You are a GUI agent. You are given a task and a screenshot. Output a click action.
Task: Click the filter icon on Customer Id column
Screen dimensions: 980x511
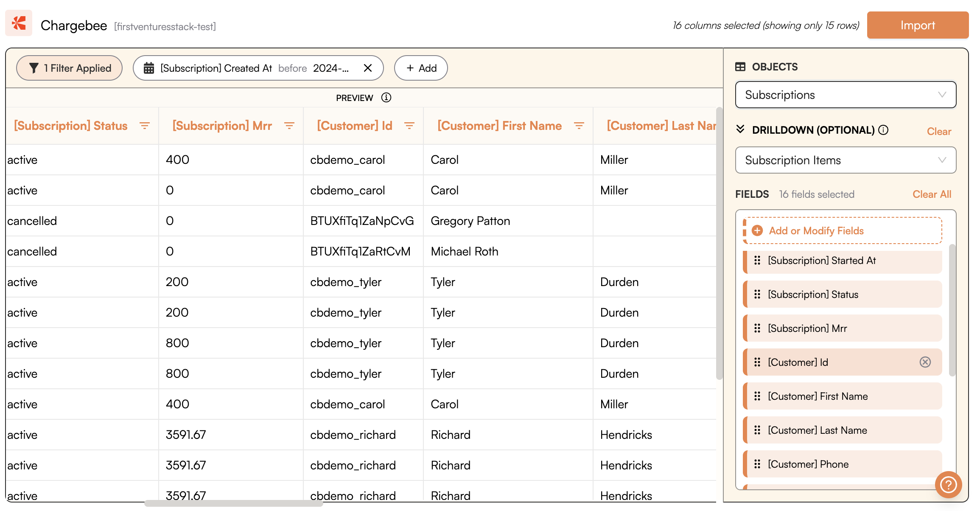[x=409, y=126]
